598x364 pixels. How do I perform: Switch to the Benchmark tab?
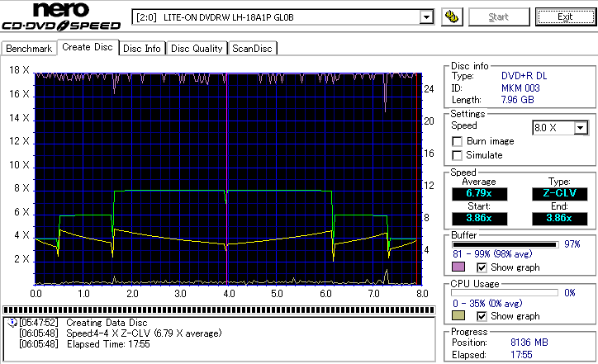click(x=29, y=49)
